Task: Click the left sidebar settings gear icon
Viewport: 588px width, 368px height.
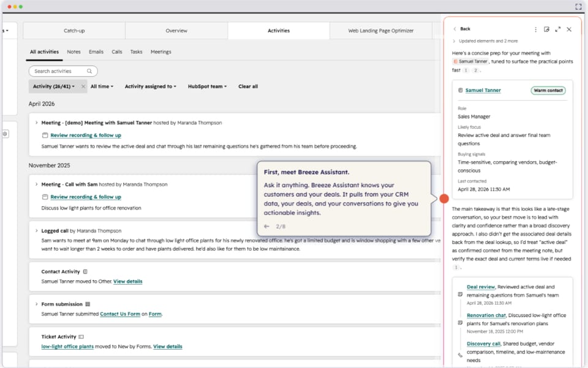Action: click(5, 134)
